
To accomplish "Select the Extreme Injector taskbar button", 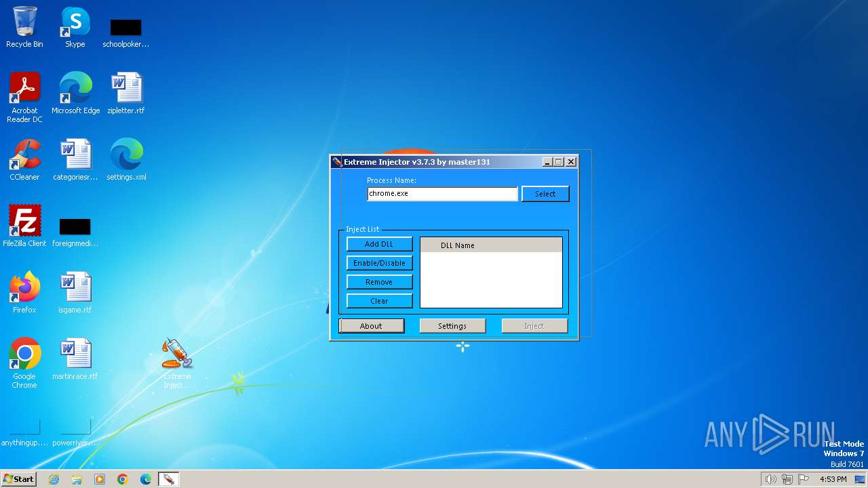I will (x=168, y=479).
